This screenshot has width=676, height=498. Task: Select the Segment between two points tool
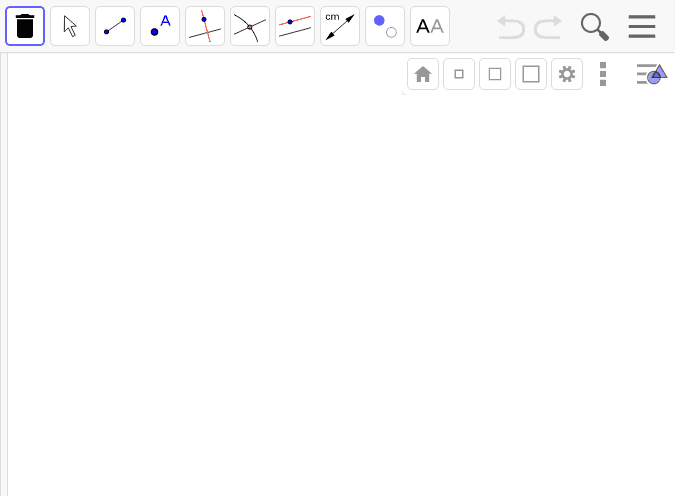tap(115, 26)
